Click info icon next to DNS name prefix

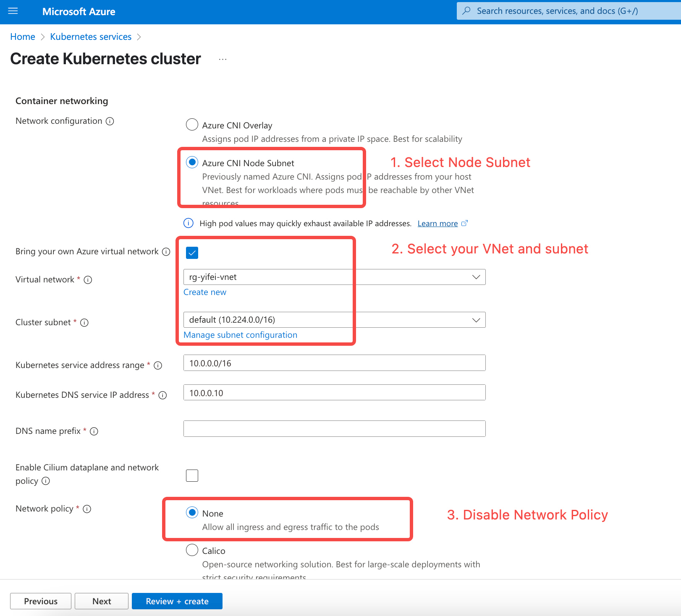click(94, 431)
